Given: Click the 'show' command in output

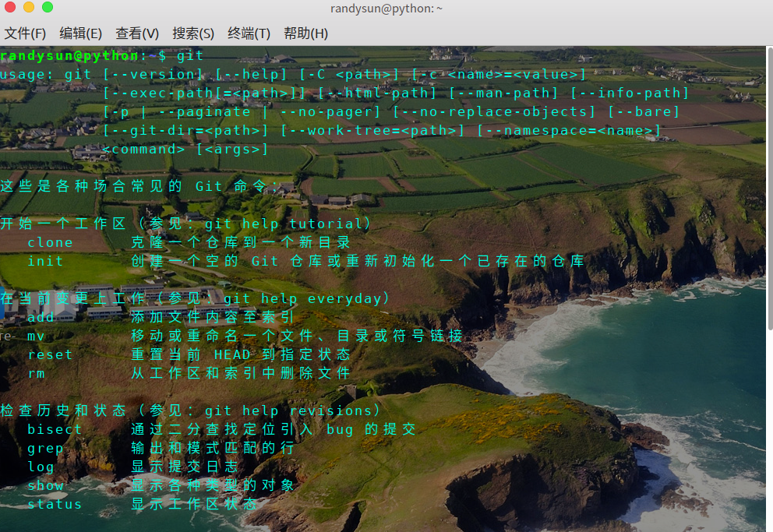Looking at the screenshot, I should 45,485.
